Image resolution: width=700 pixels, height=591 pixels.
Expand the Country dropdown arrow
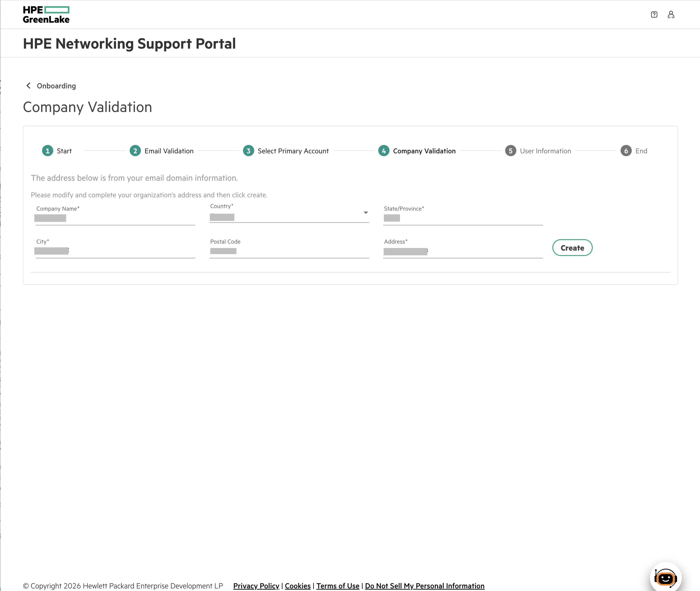[x=366, y=213]
